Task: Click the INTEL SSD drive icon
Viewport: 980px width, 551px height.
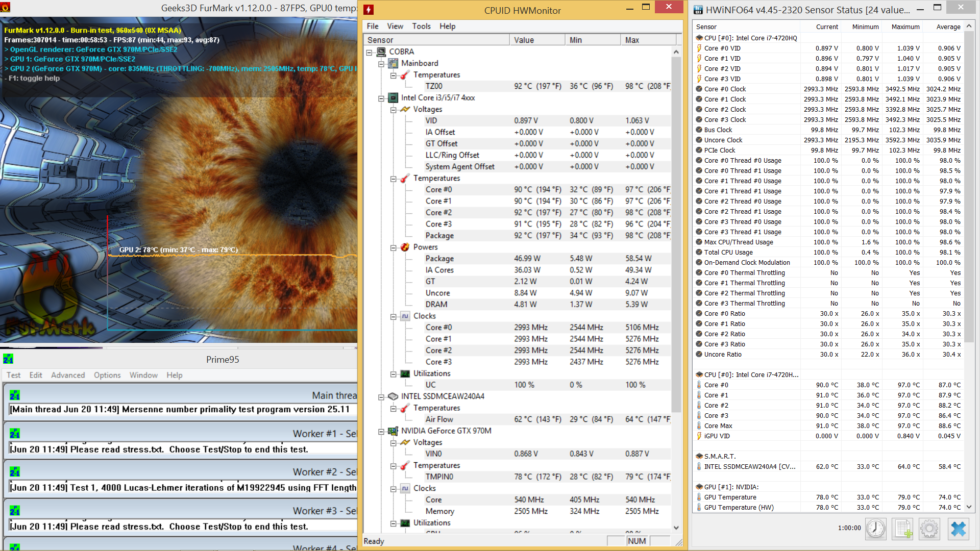Action: (x=393, y=396)
